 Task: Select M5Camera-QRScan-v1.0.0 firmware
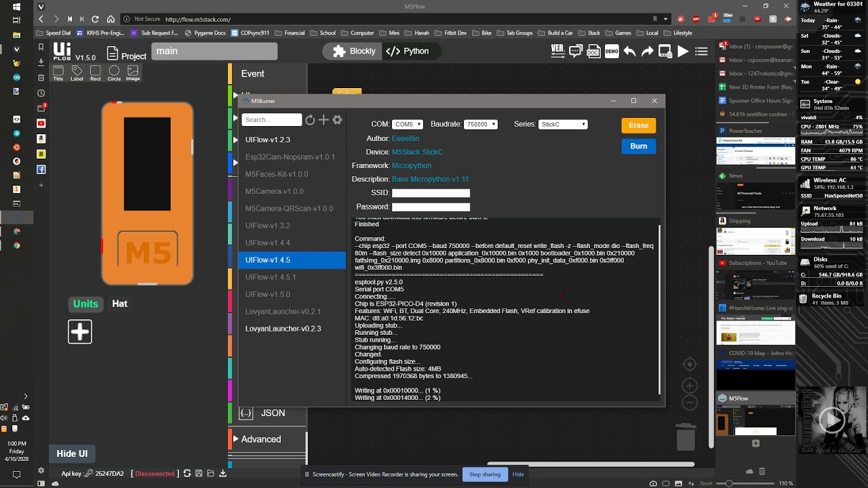pyautogui.click(x=292, y=209)
